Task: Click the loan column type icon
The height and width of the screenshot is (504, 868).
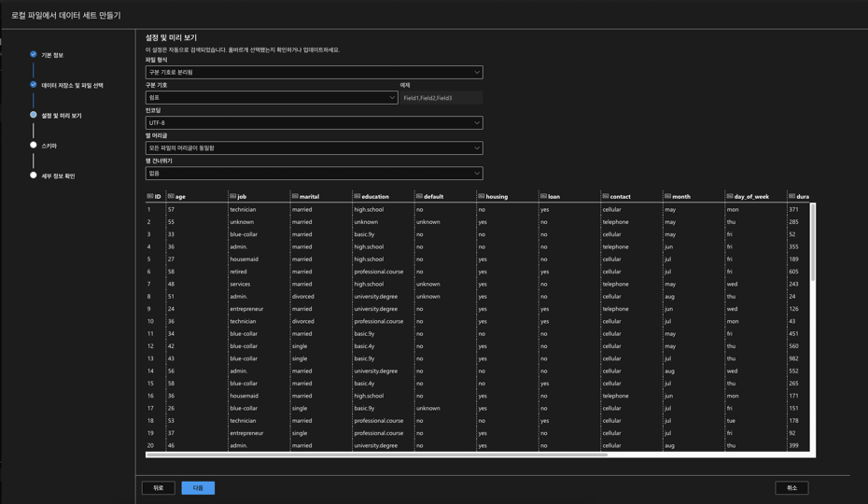Action: 543,196
